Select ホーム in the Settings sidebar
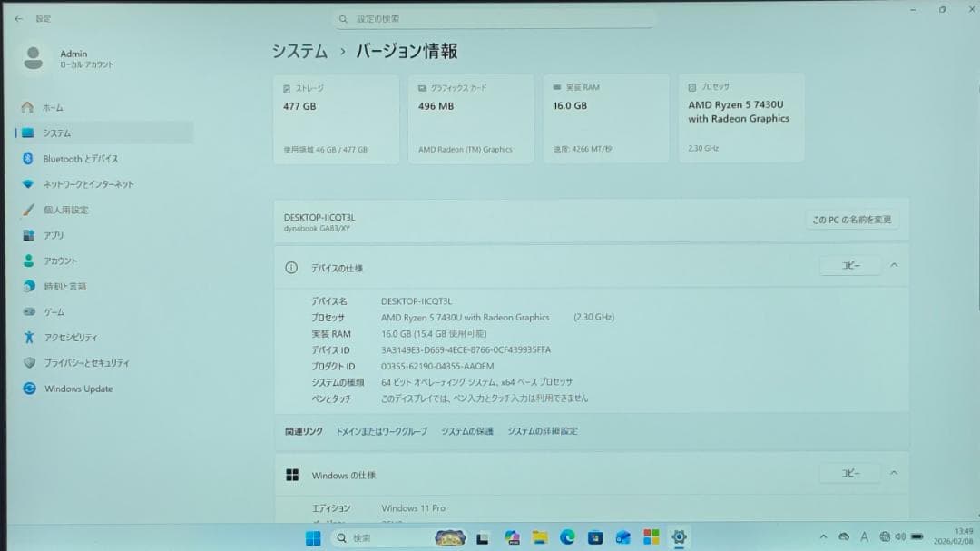 point(65,107)
